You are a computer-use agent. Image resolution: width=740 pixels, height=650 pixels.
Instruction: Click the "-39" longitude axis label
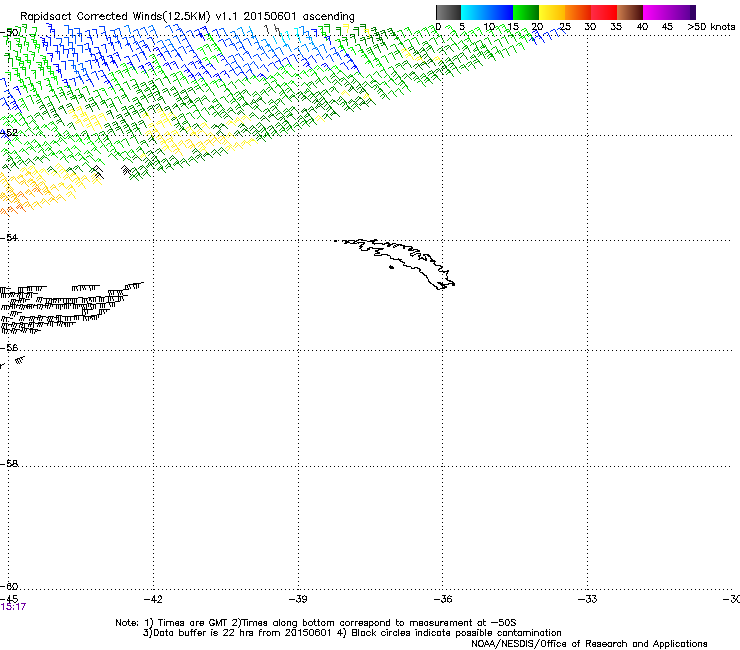pos(298,599)
